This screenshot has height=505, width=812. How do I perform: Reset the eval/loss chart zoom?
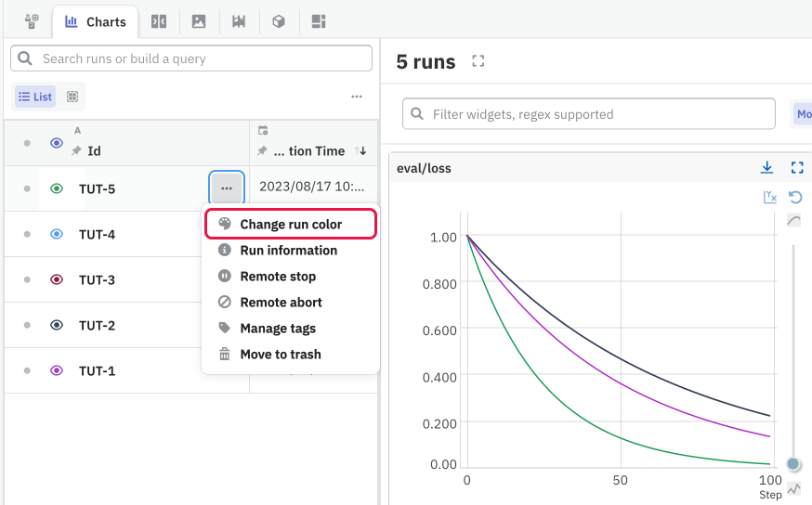pos(795,197)
